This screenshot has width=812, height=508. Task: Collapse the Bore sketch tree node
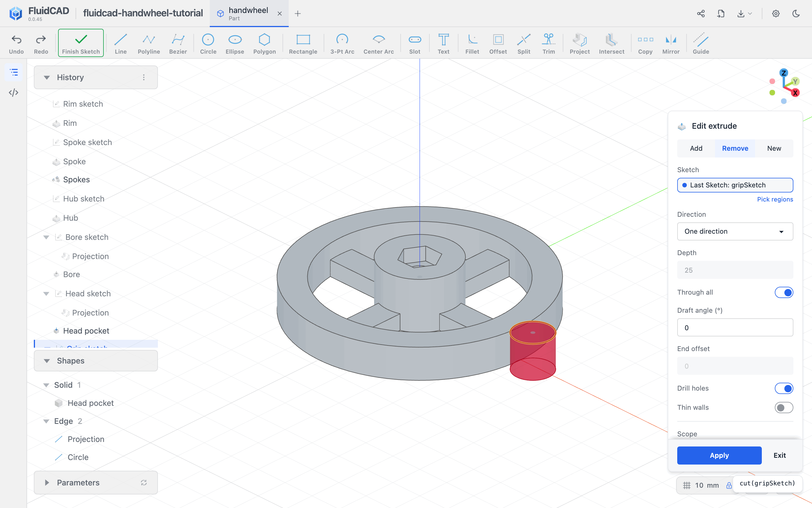pyautogui.click(x=46, y=237)
